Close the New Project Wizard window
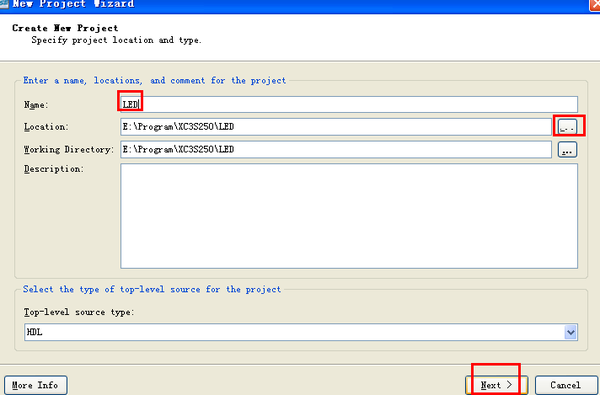Image resolution: width=600 pixels, height=395 pixels. click(x=595, y=5)
